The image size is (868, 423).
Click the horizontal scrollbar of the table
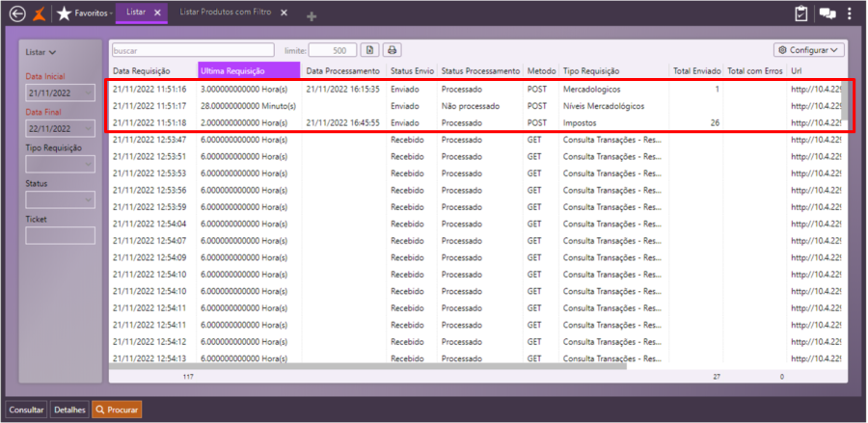tap(367, 365)
